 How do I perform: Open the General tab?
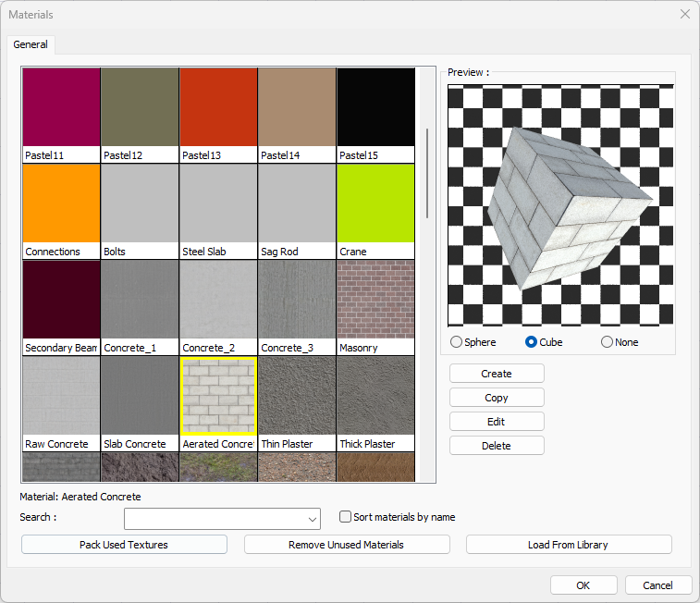(x=31, y=44)
